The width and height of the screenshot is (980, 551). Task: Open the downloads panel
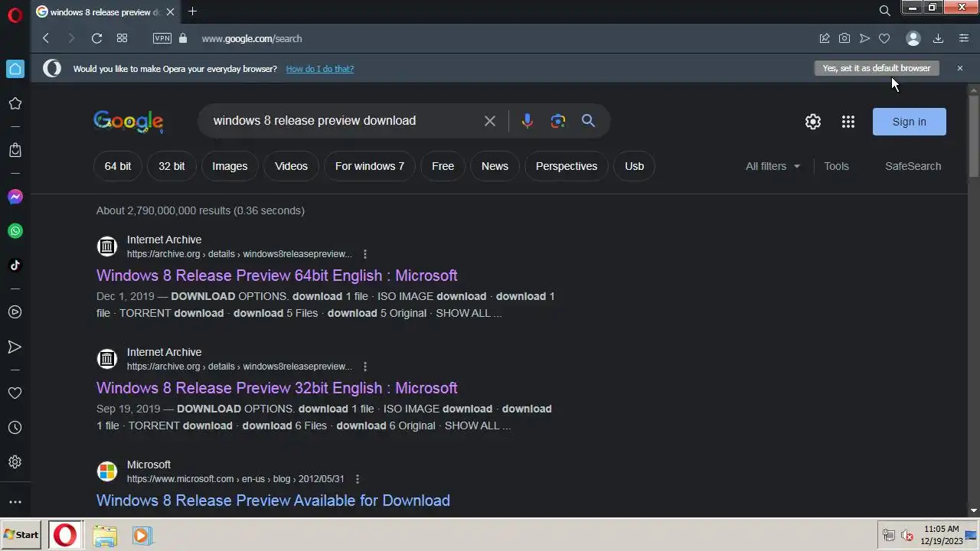point(938,38)
